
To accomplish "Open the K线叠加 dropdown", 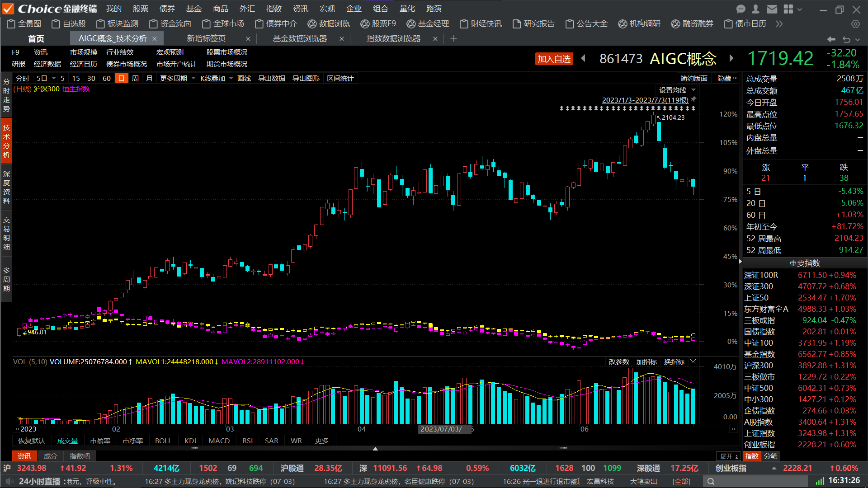I will point(217,78).
